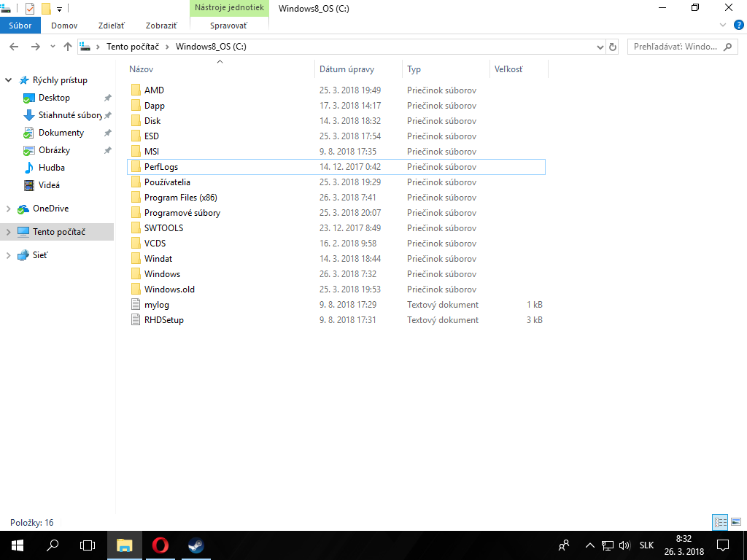Viewport: 747px width, 560px height.
Task: Click Tento počítač in the address bar
Action: click(x=133, y=47)
